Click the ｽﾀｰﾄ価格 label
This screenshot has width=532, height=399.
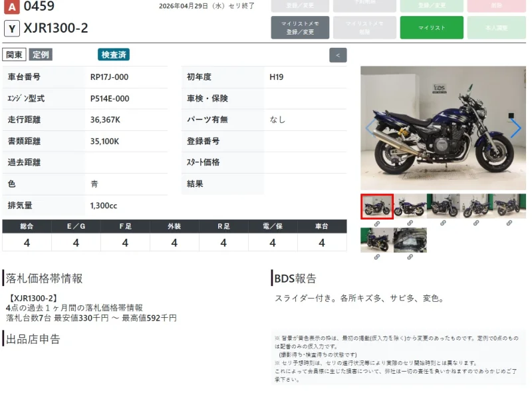point(203,162)
